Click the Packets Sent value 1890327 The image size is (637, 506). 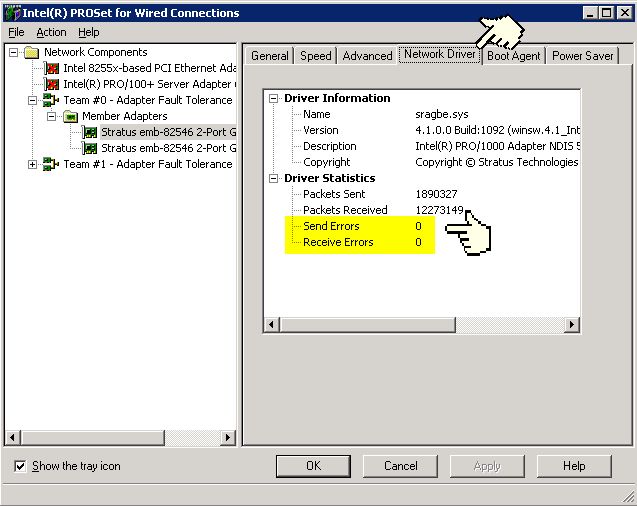click(436, 194)
